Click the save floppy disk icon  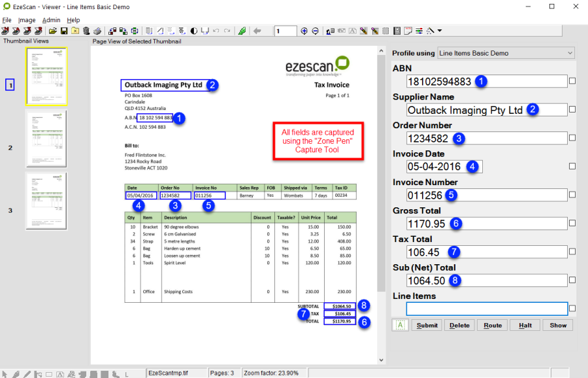(x=64, y=31)
